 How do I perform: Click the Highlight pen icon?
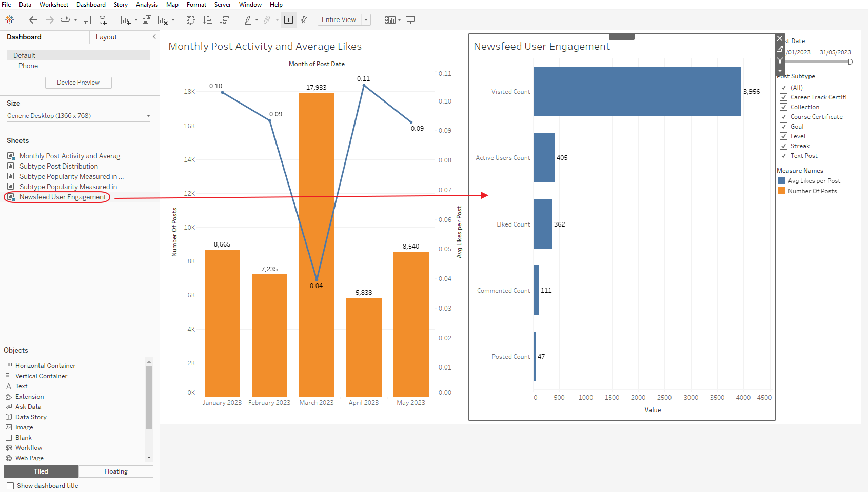point(248,20)
